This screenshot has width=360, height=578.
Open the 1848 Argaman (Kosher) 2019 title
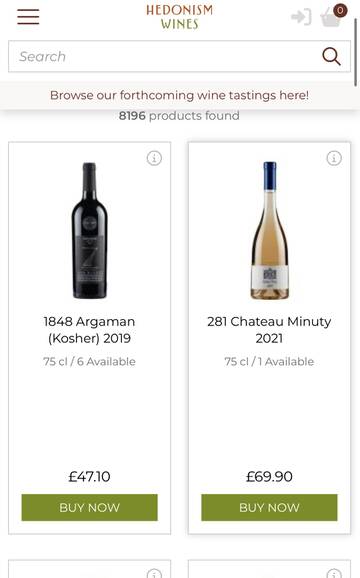(x=90, y=330)
